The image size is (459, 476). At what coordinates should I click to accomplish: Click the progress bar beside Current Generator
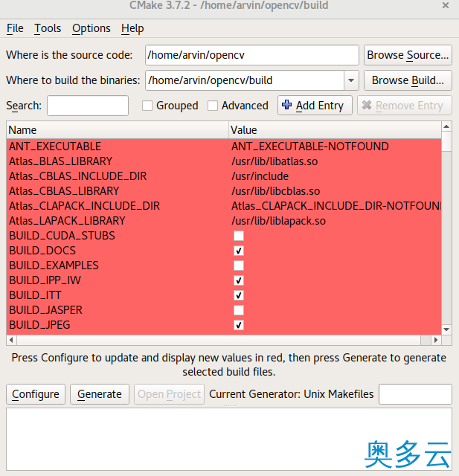click(x=415, y=394)
